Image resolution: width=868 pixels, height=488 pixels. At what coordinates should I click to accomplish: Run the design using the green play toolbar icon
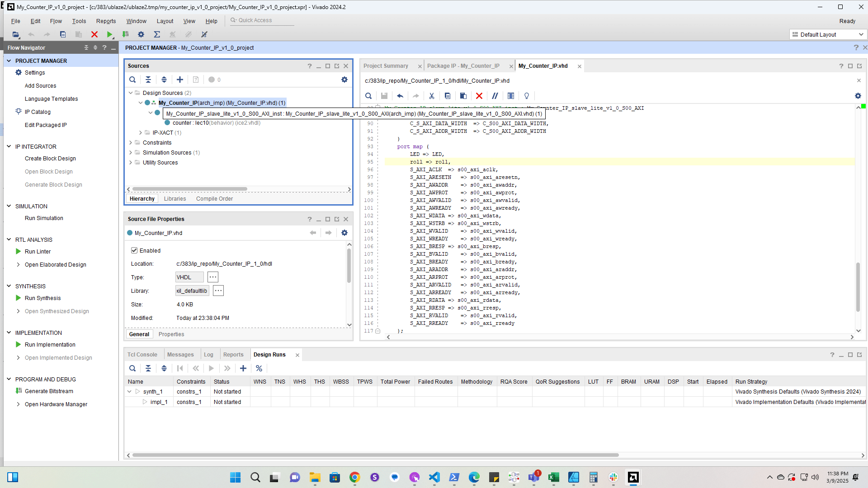coord(110,34)
